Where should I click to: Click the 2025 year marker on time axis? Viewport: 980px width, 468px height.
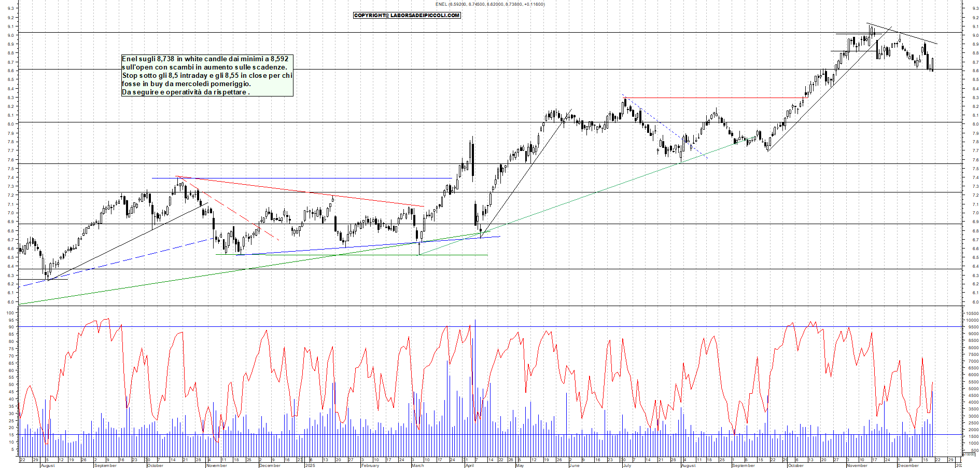(x=310, y=465)
